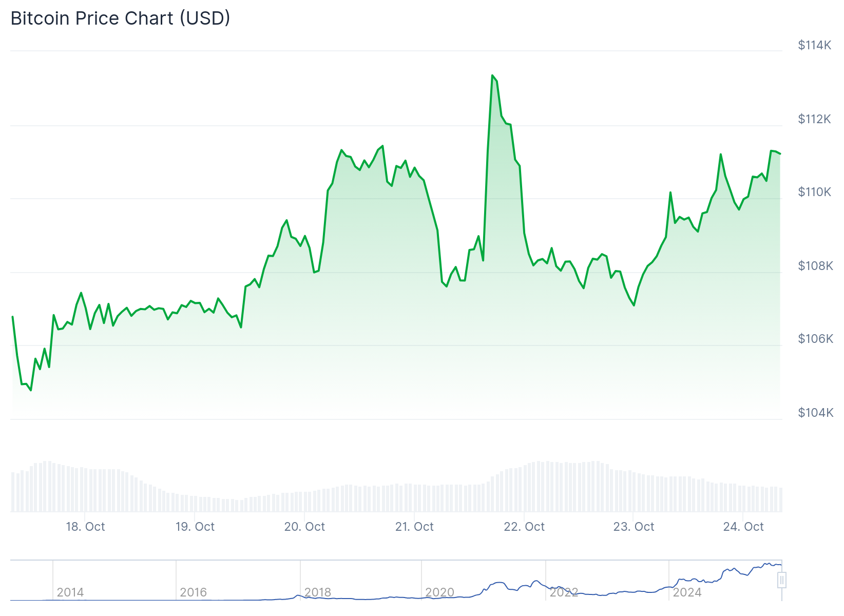Click the "18. Oct" date axis label

[85, 527]
